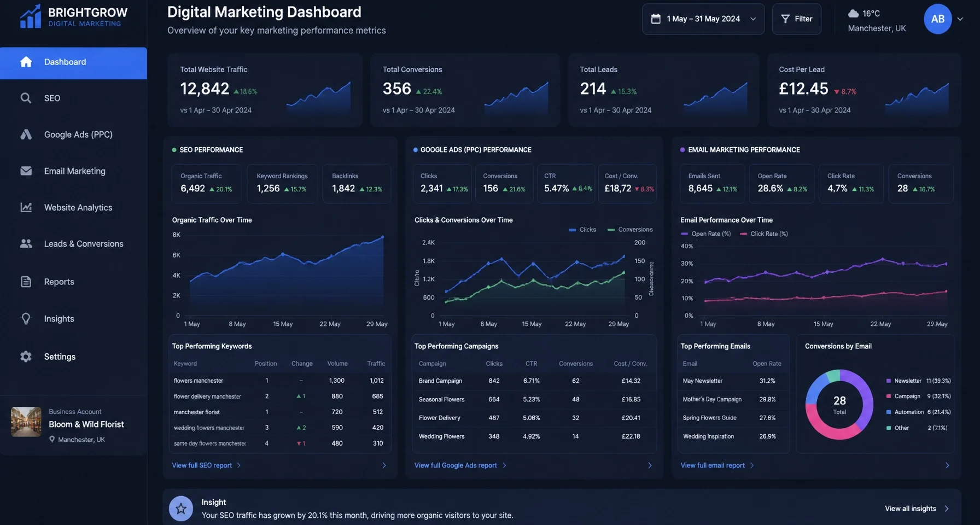980x525 pixels.
Task: Click the star icon in the Insight banner
Action: point(181,509)
